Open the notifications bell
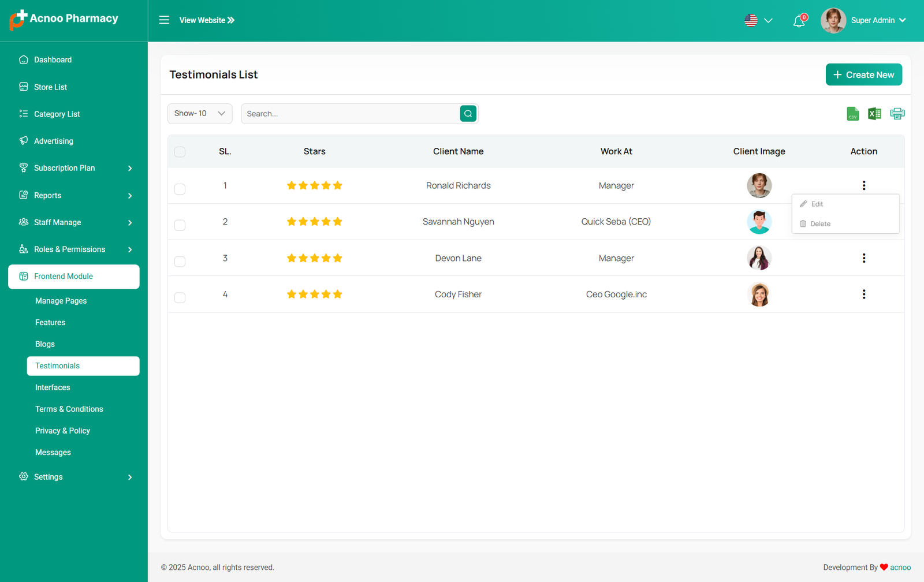The width and height of the screenshot is (924, 582). [x=799, y=21]
